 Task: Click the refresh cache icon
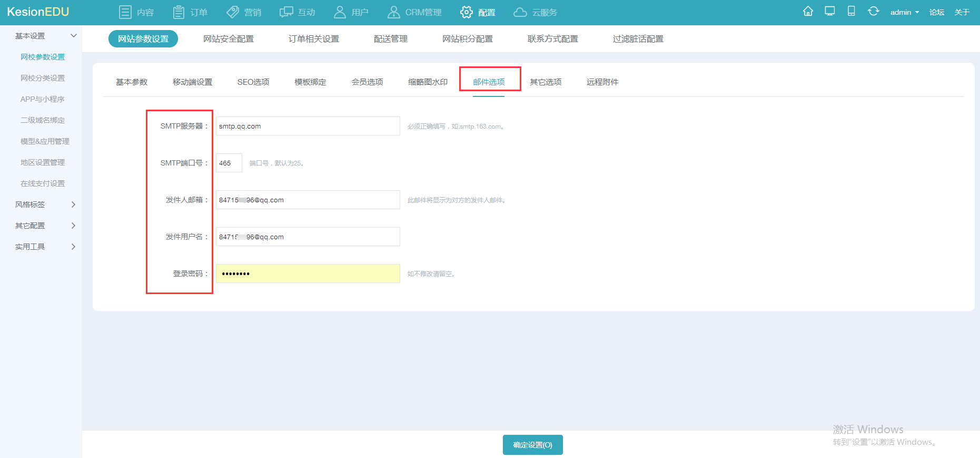(873, 12)
